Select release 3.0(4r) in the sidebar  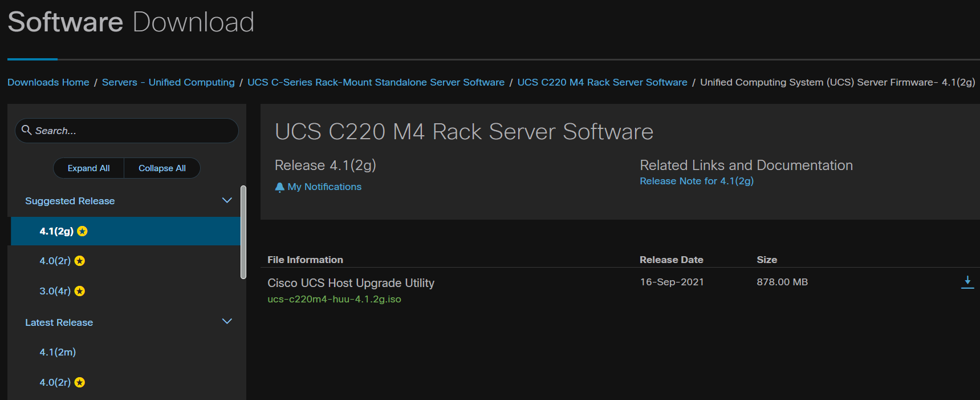pos(55,291)
